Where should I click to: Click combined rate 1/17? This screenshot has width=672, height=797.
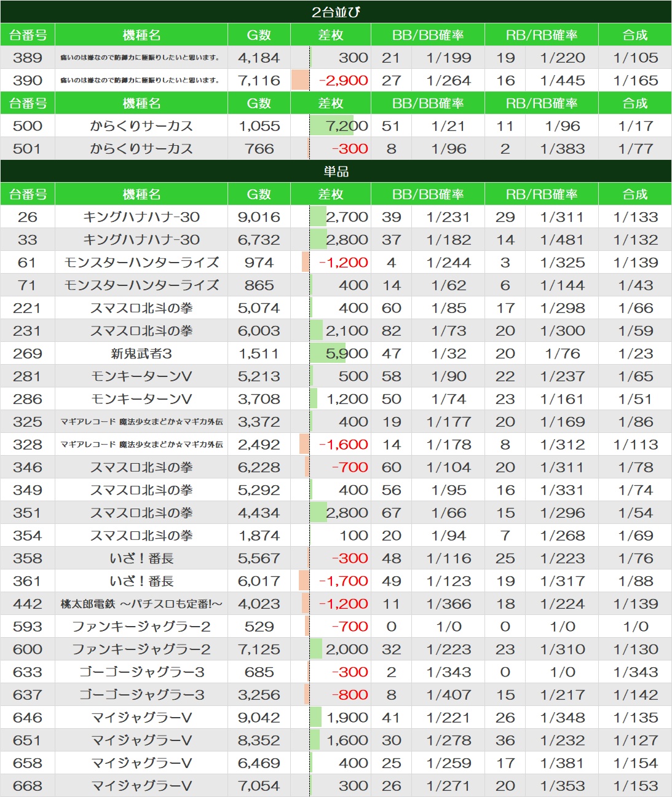click(636, 126)
